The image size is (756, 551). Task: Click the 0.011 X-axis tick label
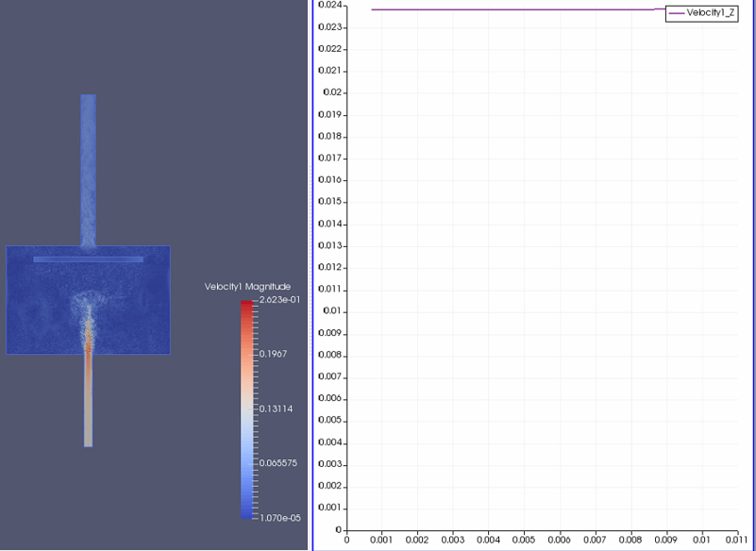737,541
